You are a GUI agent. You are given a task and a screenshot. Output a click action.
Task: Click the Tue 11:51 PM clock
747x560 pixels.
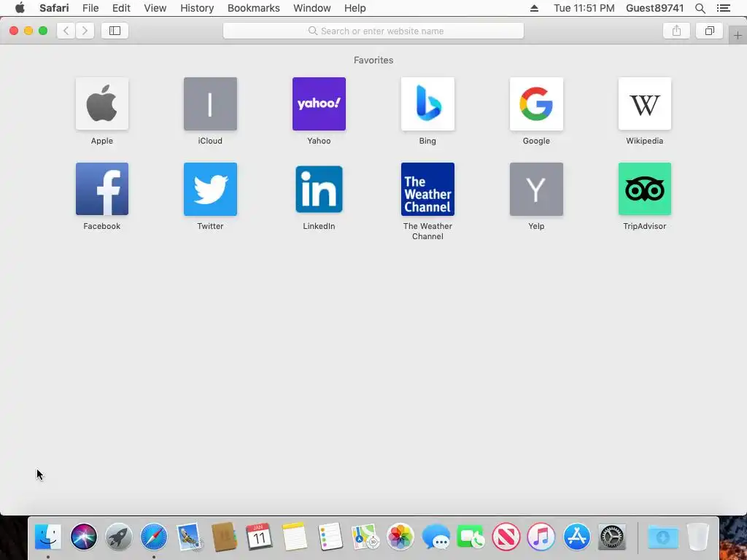point(584,8)
